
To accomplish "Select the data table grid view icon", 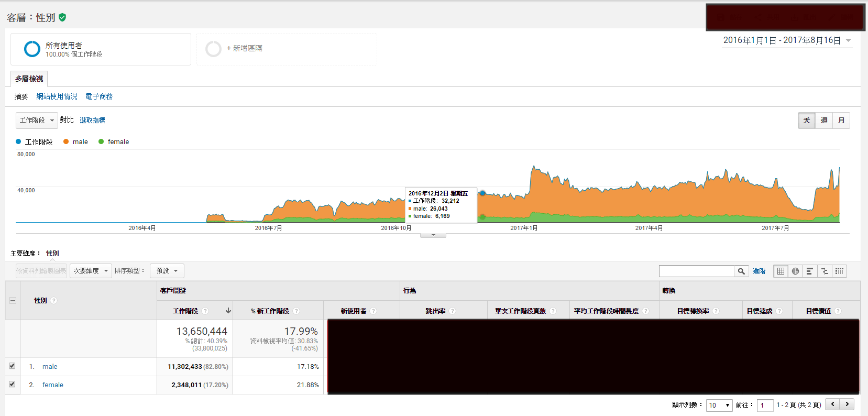I will tap(781, 271).
